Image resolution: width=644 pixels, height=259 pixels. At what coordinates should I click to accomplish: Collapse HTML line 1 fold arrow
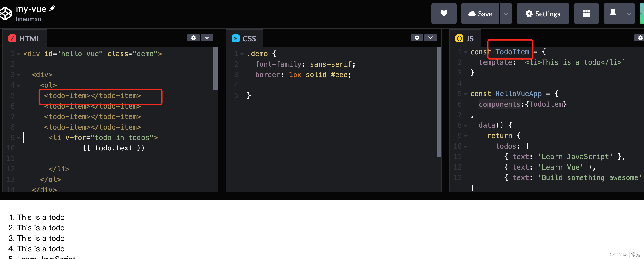(x=18, y=54)
